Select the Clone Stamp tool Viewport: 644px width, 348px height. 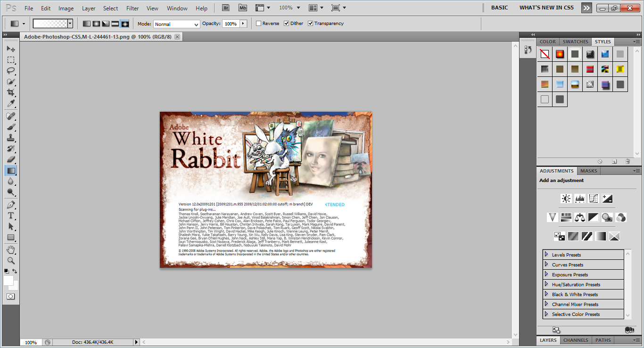click(x=10, y=138)
